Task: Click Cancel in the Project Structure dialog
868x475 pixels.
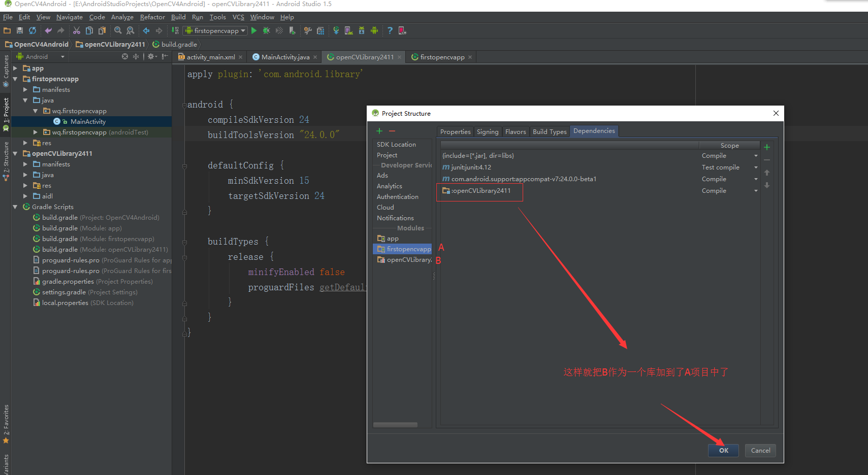Action: [x=760, y=451]
